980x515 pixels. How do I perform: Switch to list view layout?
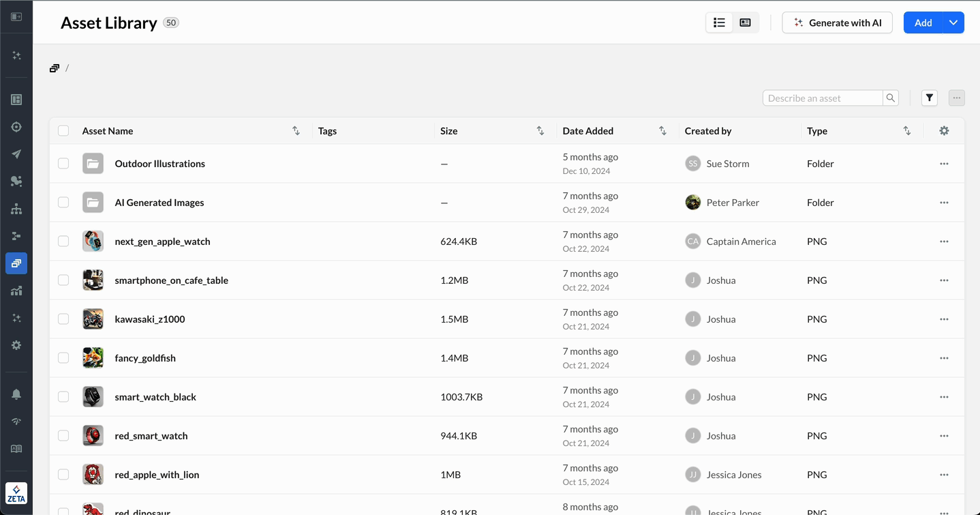pyautogui.click(x=719, y=23)
